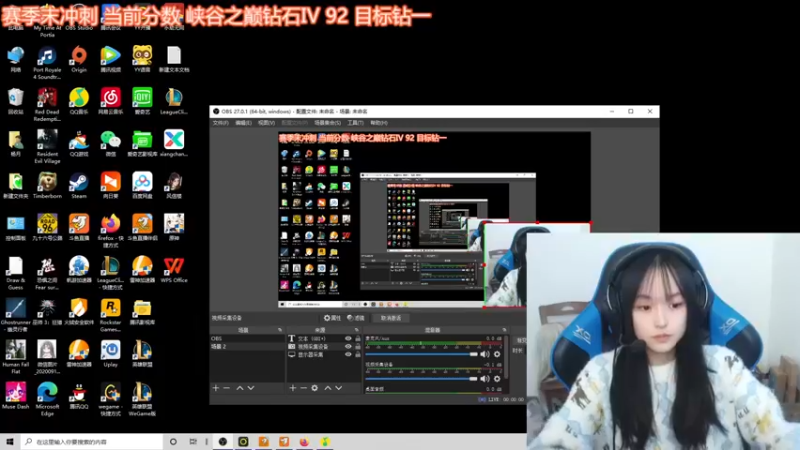The image size is (800, 450).
Task: Select 显示器采集 source row
Action: click(x=324, y=355)
